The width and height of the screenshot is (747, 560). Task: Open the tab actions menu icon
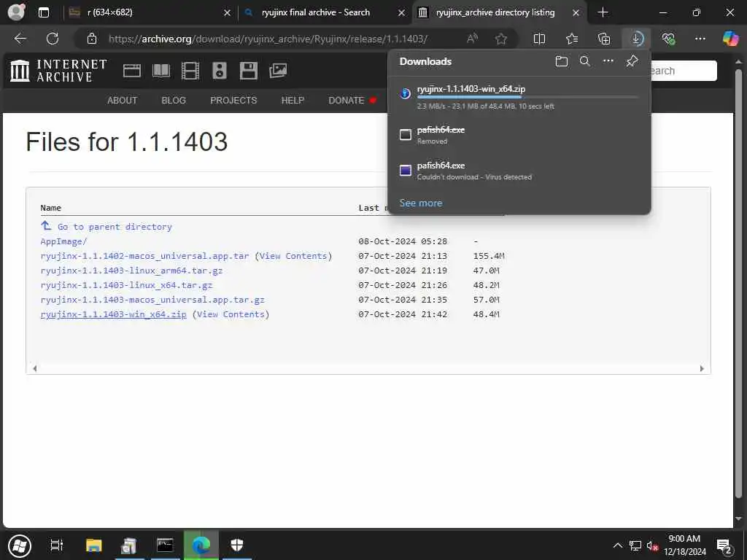click(x=43, y=12)
